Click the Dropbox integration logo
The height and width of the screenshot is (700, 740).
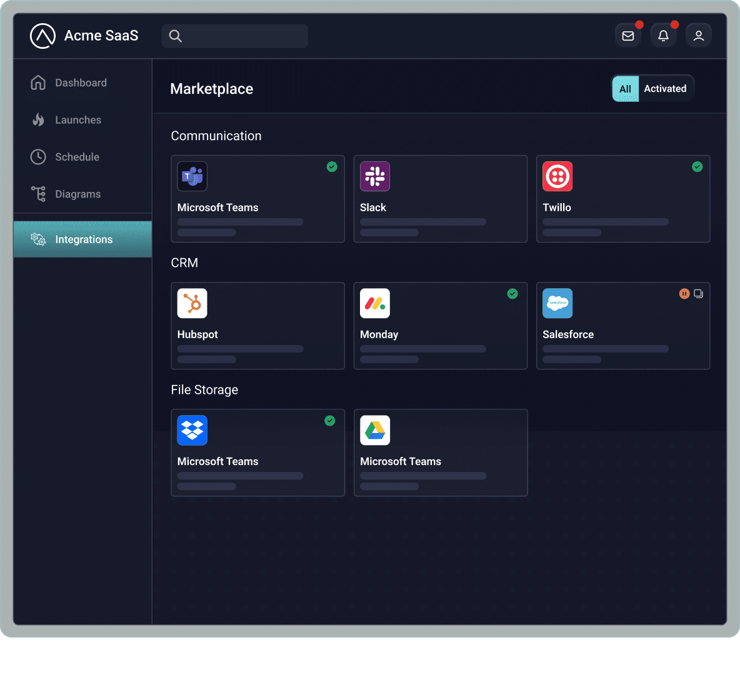pyautogui.click(x=192, y=430)
